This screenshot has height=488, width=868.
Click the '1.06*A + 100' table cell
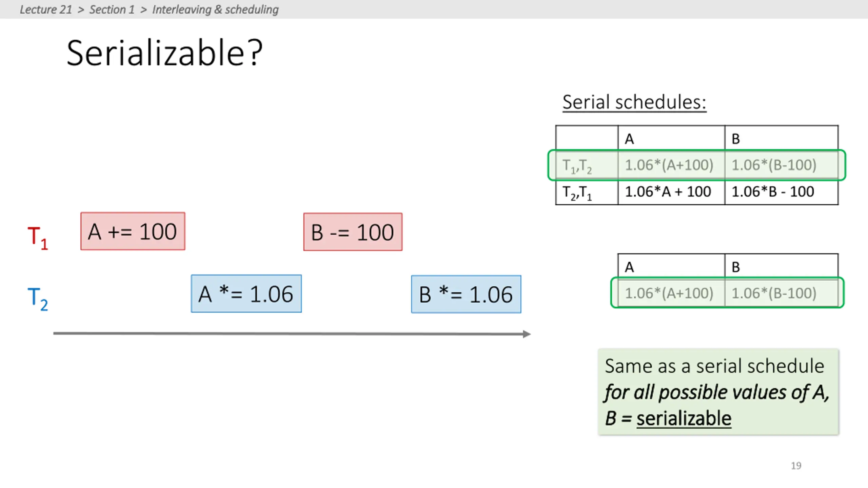click(671, 192)
